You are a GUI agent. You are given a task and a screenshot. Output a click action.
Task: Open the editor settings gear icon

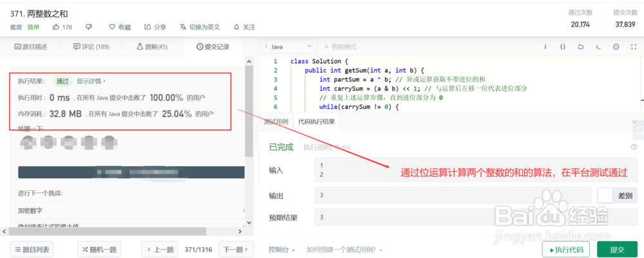(616, 47)
